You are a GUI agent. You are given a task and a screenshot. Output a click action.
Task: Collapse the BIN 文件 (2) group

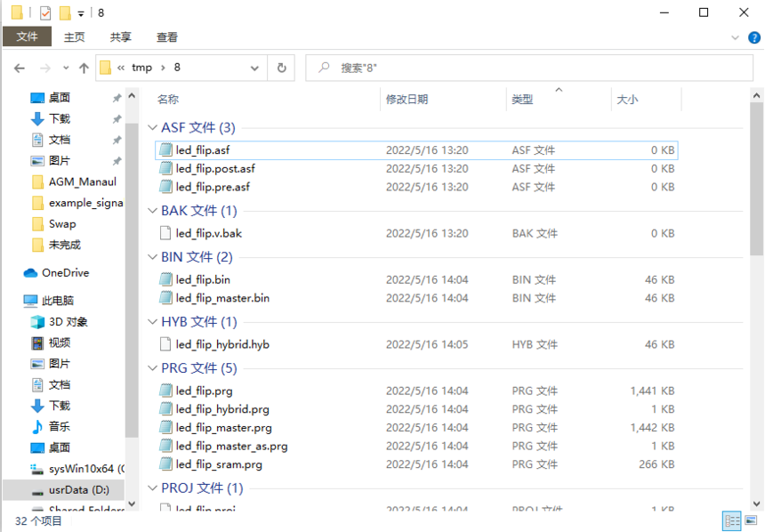click(x=153, y=257)
